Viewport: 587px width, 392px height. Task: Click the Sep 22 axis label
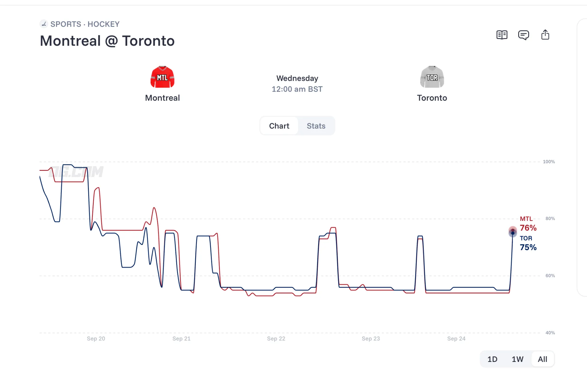276,338
